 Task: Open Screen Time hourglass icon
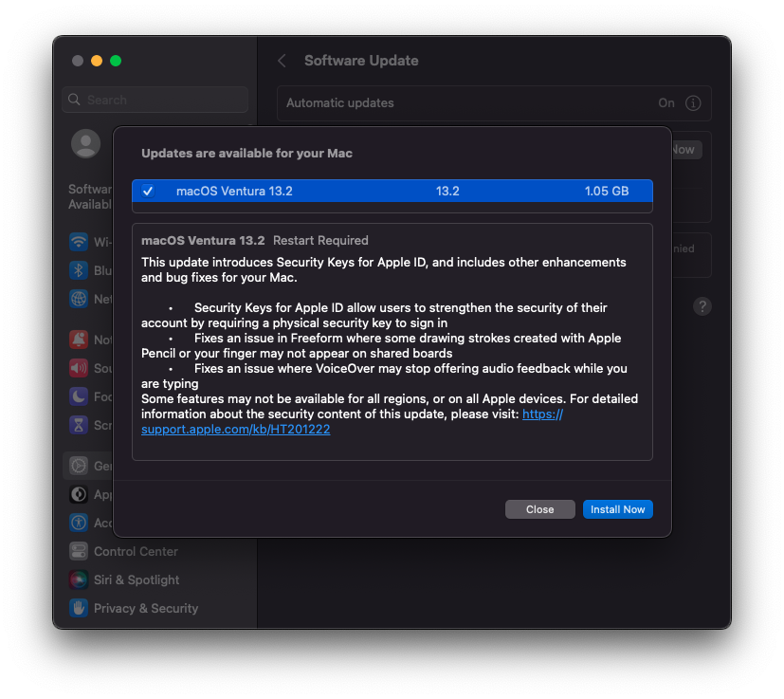79,425
